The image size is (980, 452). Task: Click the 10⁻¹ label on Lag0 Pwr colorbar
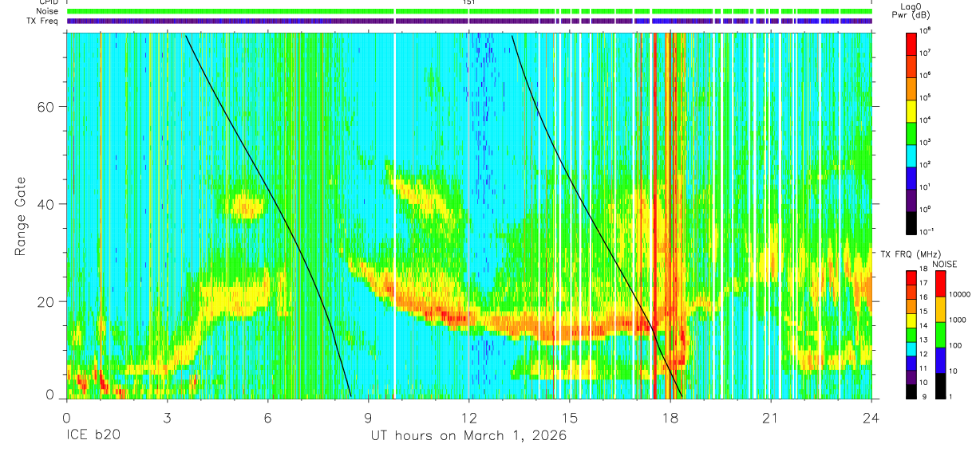[927, 231]
